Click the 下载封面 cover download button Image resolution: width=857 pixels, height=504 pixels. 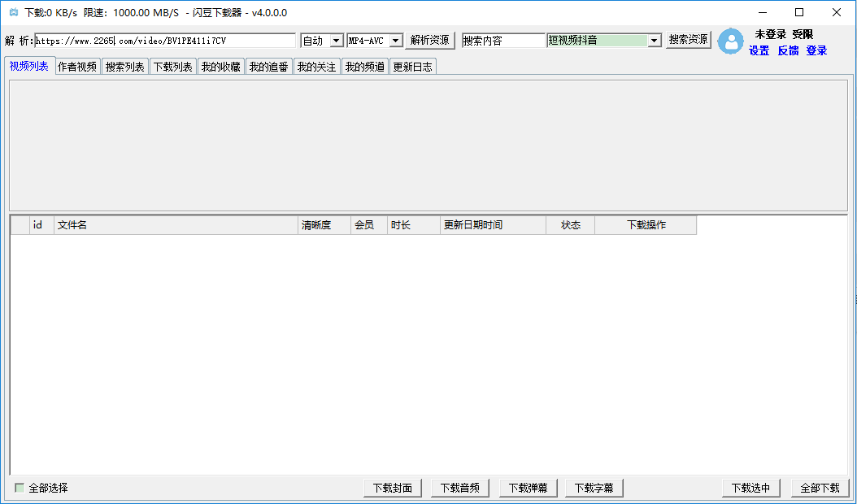(x=393, y=488)
